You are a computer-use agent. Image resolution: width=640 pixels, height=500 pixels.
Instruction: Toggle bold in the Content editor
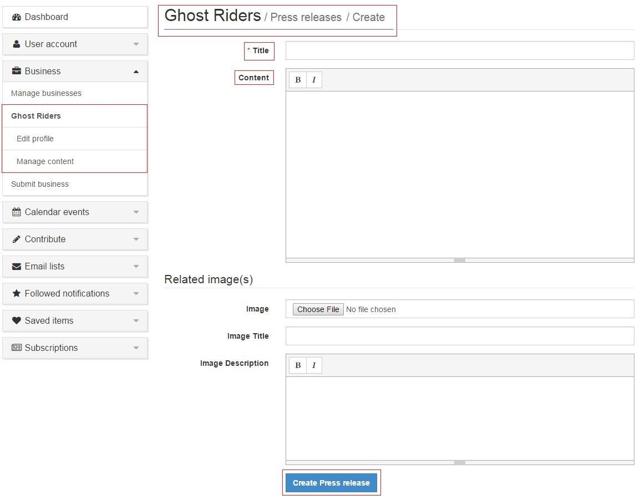pyautogui.click(x=298, y=80)
